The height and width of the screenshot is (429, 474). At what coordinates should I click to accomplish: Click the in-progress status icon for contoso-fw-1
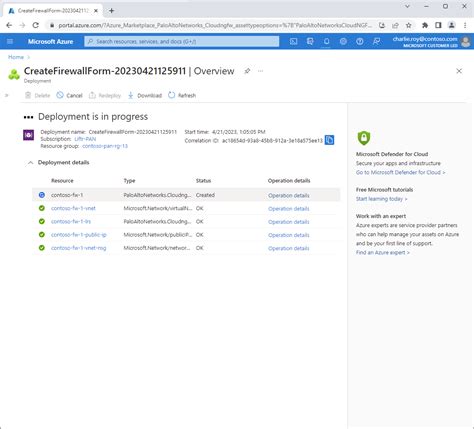coord(42,195)
